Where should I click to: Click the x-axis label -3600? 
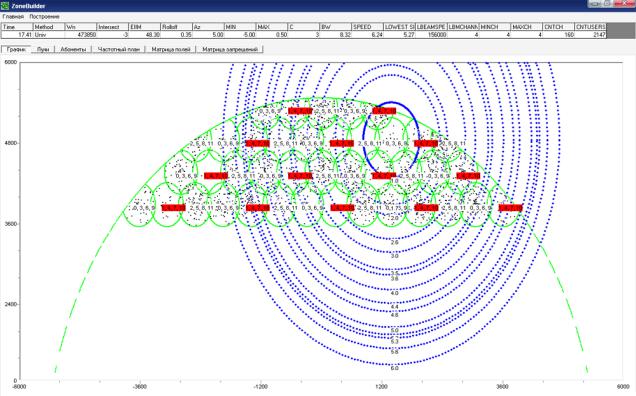[140, 387]
